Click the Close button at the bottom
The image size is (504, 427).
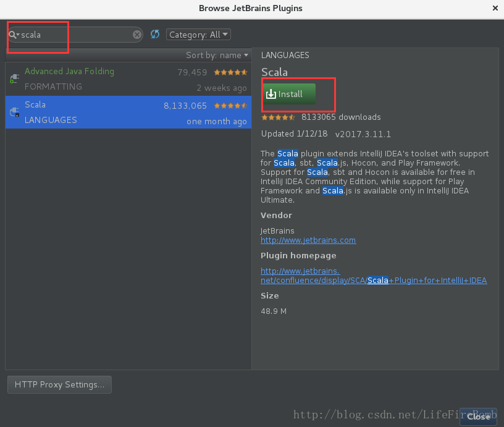(x=479, y=416)
